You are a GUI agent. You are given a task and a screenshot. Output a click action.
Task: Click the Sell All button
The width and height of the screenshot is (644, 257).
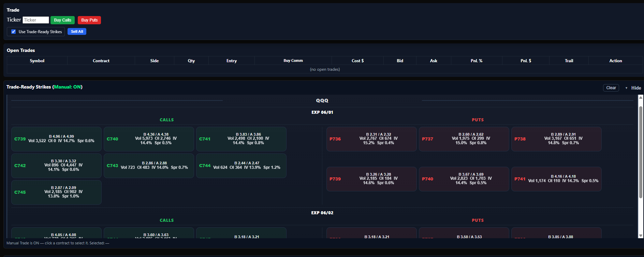point(77,31)
